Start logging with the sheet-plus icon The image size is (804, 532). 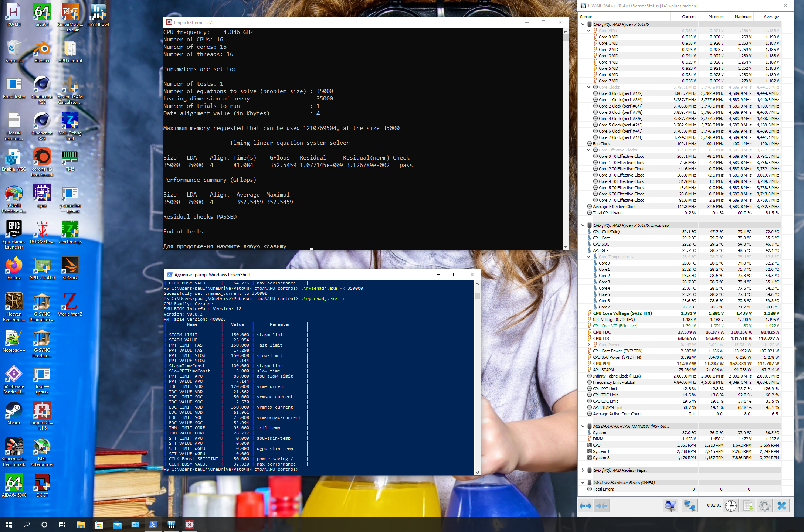coord(748,506)
